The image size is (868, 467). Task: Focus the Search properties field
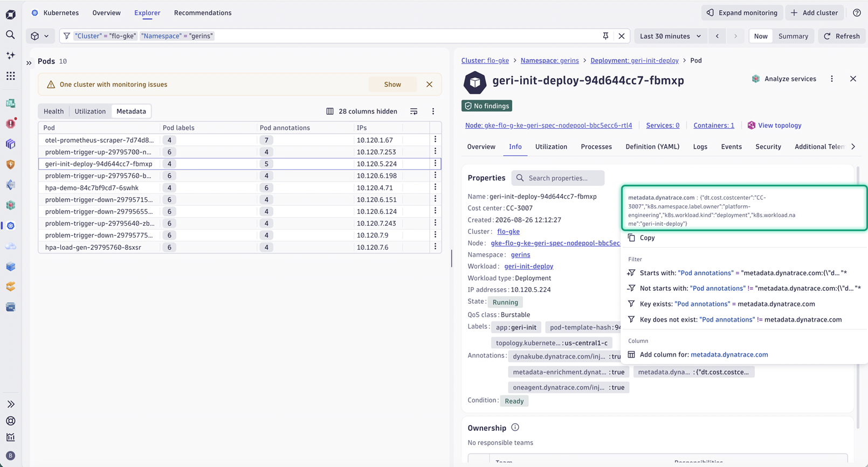pyautogui.click(x=558, y=178)
